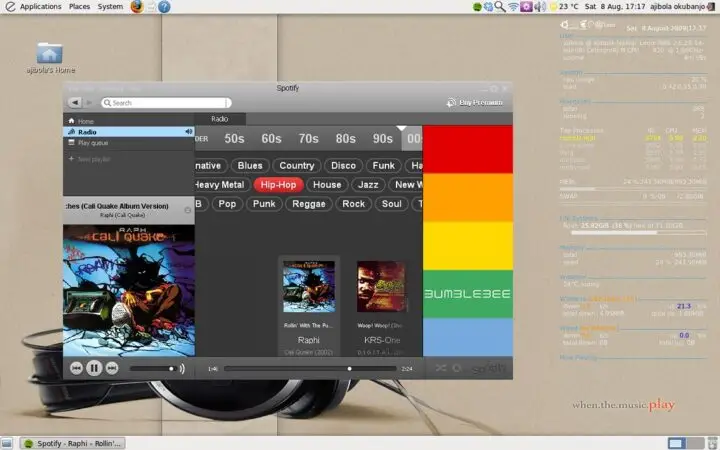720x450 pixels.
Task: Select the 50s decade
Action: (234, 139)
